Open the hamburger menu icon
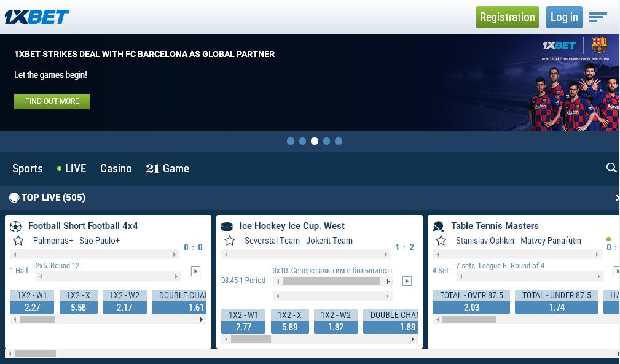The image size is (620, 364). 597,17
